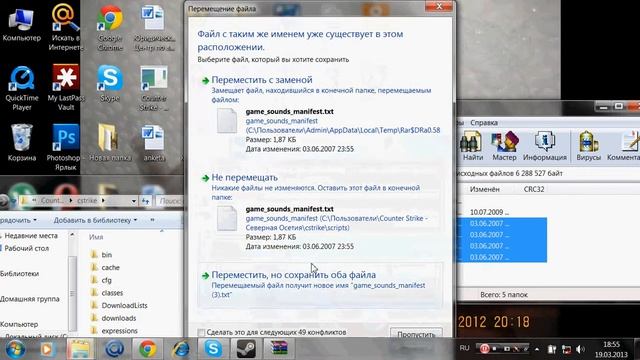
Task: Sort by CRC32 column in WinRAR
Action: pyautogui.click(x=534, y=189)
